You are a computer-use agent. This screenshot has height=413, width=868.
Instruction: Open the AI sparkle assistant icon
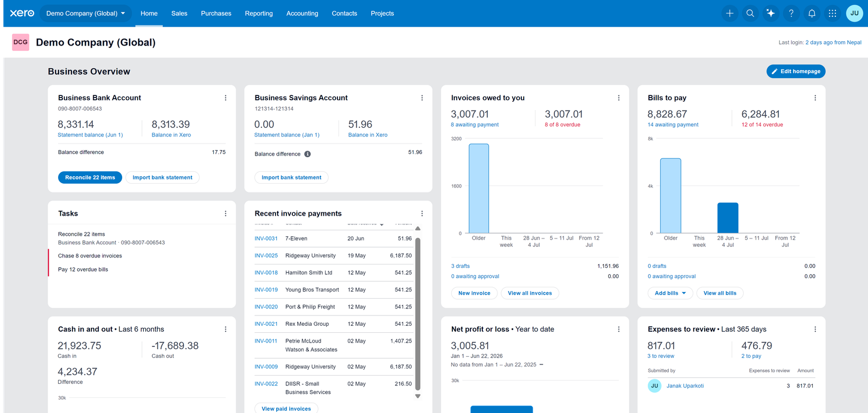pyautogui.click(x=771, y=14)
